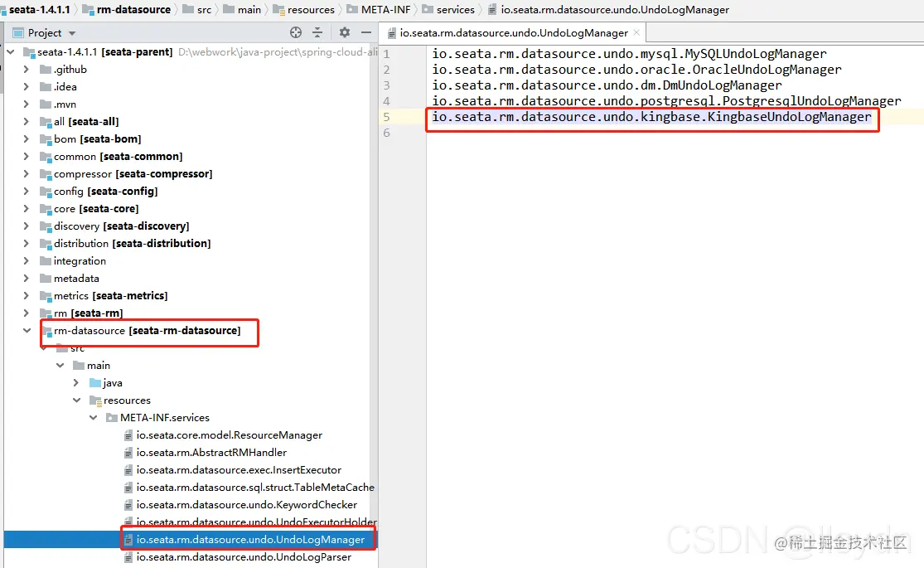Select the .github folder icon
924x568 pixels.
(46, 69)
